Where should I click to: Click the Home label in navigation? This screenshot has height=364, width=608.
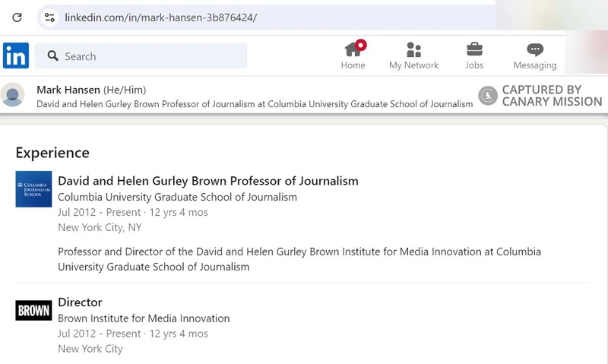(353, 65)
